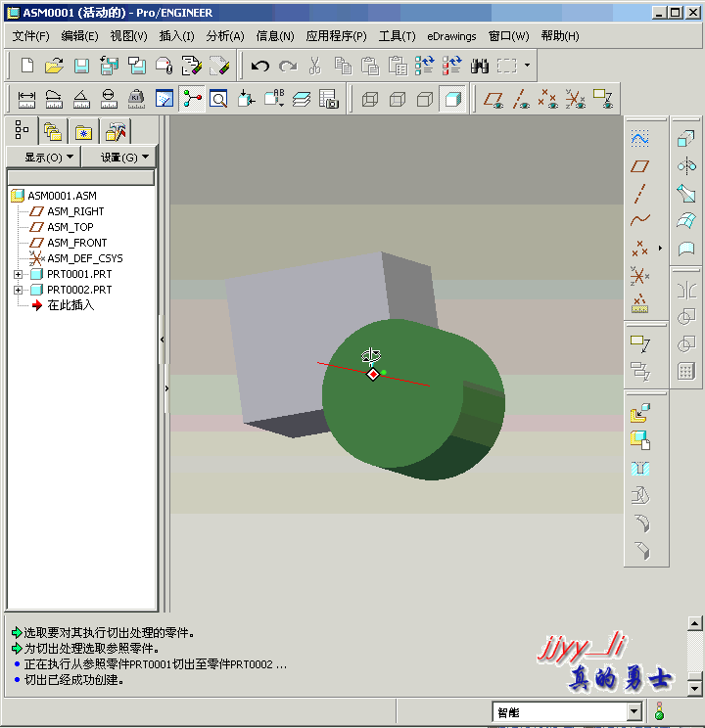Screen dimensions: 705x728
Task: Click the Datum Plane tool in right toolbar
Action: pos(640,165)
